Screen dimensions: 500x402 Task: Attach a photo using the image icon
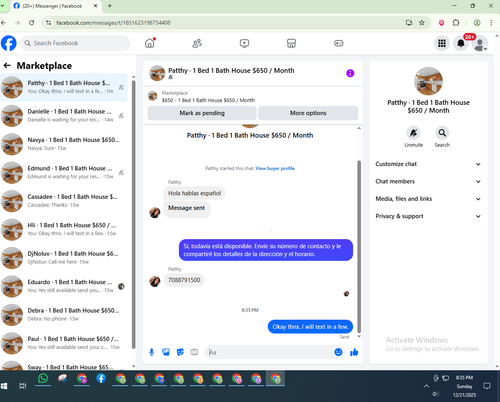[x=166, y=352]
